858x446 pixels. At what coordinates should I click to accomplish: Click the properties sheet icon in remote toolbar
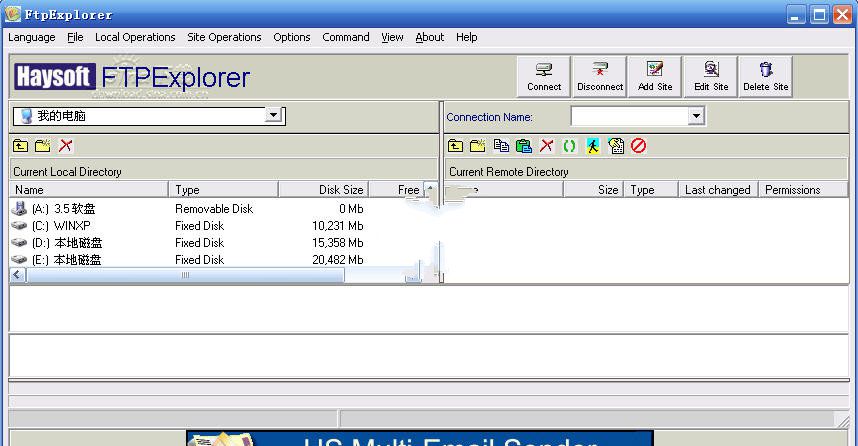click(x=616, y=146)
